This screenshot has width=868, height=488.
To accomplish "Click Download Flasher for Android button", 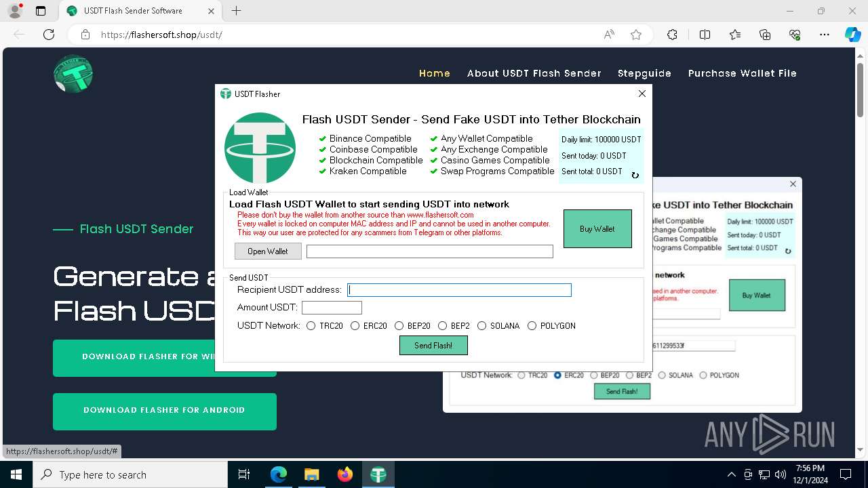I will click(x=165, y=410).
